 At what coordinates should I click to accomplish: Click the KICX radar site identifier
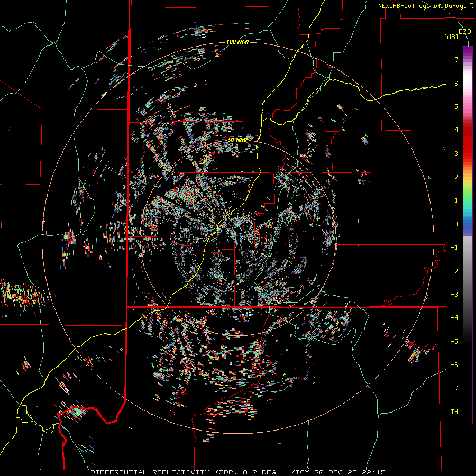click(300, 472)
